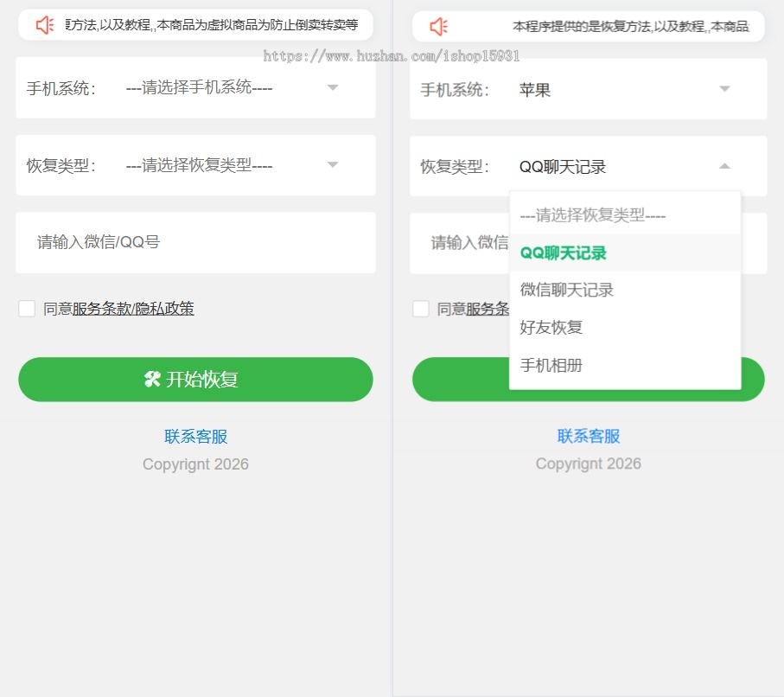Open the 服务条 link in right panel
The width and height of the screenshot is (784, 697).
(x=488, y=310)
